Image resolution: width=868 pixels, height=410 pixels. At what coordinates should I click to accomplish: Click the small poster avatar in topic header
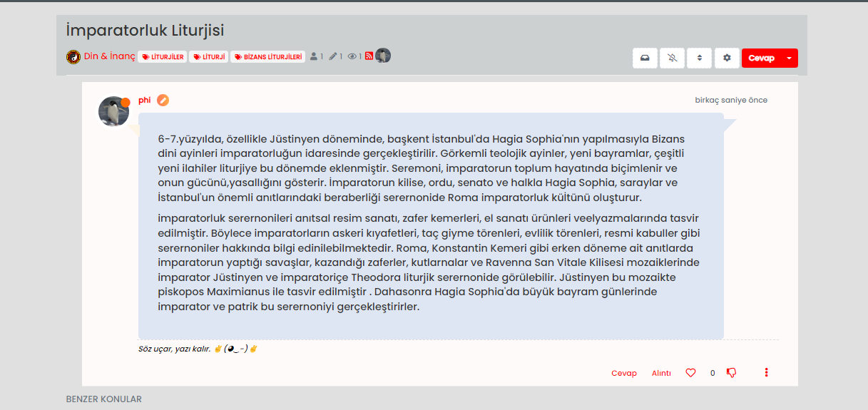click(383, 56)
